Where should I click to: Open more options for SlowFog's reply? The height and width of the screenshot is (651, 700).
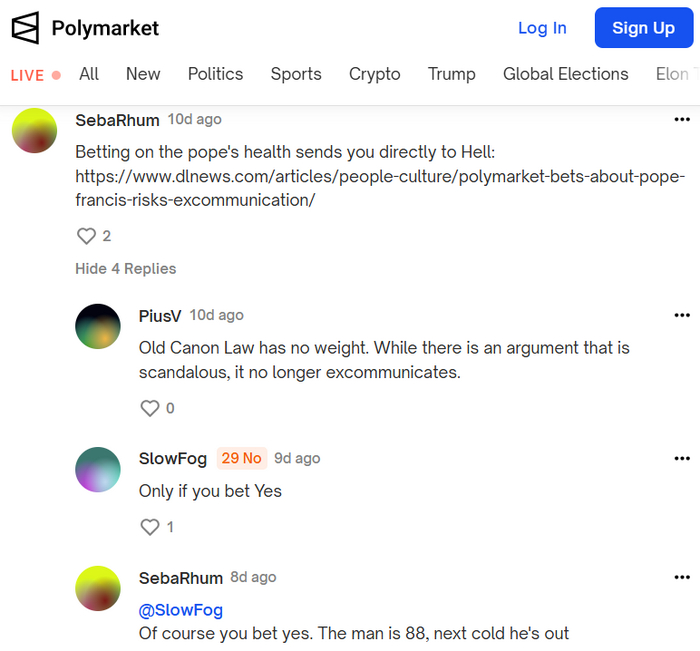click(682, 459)
